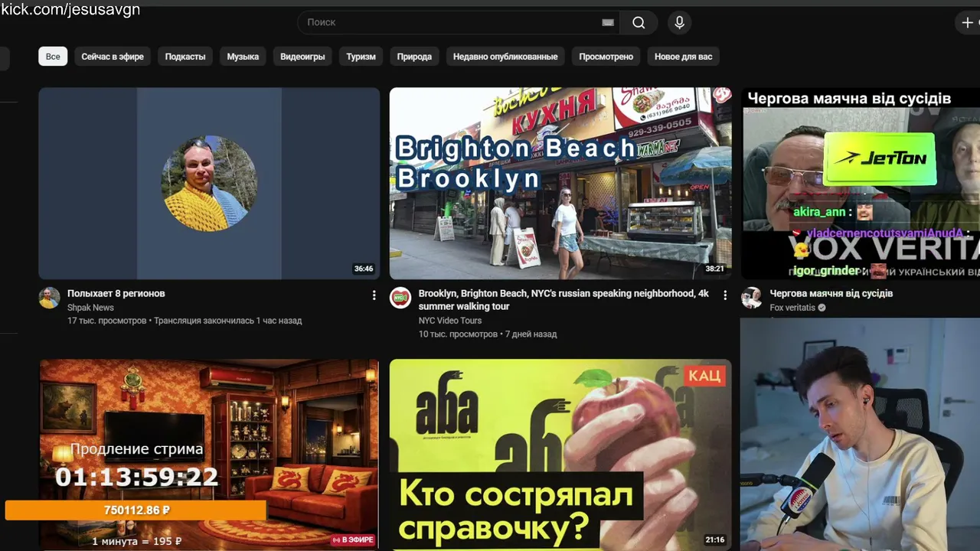The image size is (980, 551).
Task: Select the Музыка chip
Action: (x=243, y=57)
